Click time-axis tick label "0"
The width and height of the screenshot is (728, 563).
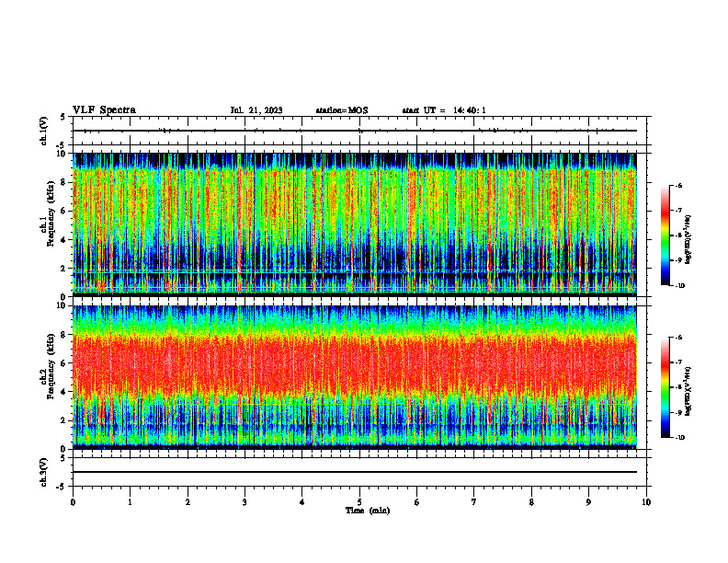click(73, 502)
